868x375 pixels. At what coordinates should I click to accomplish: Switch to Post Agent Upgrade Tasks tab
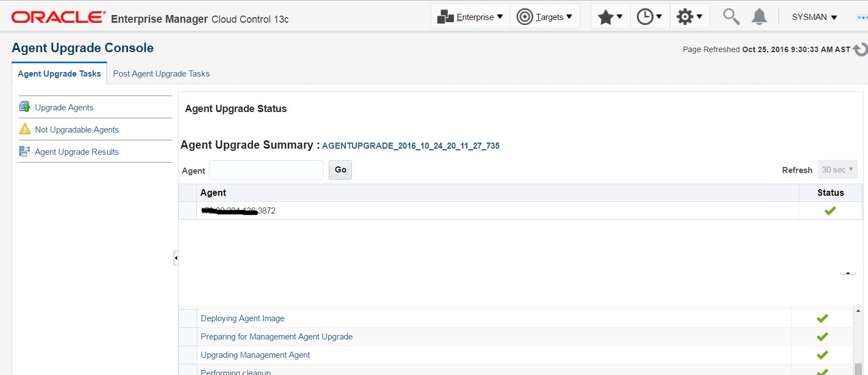161,74
